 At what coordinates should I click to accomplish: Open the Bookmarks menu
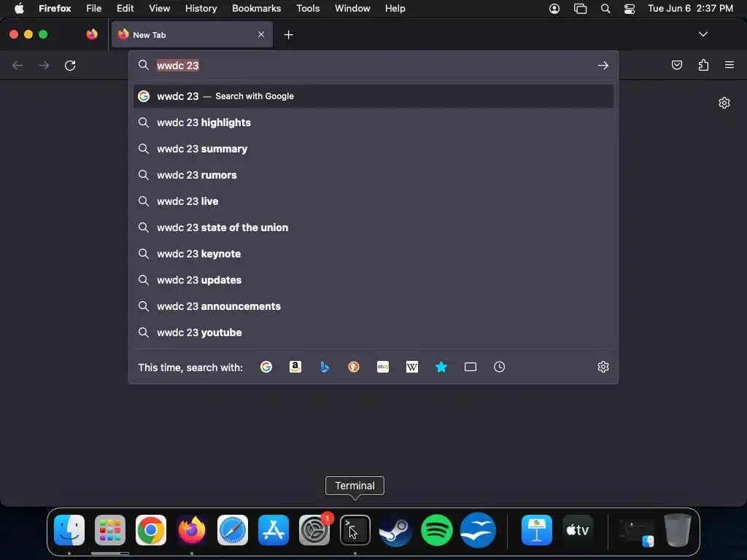(256, 8)
